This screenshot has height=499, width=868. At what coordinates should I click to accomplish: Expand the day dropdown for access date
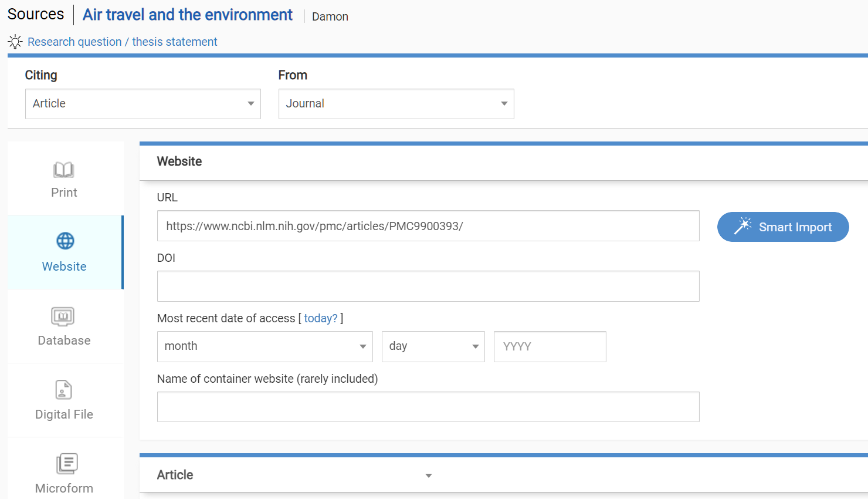coord(433,346)
